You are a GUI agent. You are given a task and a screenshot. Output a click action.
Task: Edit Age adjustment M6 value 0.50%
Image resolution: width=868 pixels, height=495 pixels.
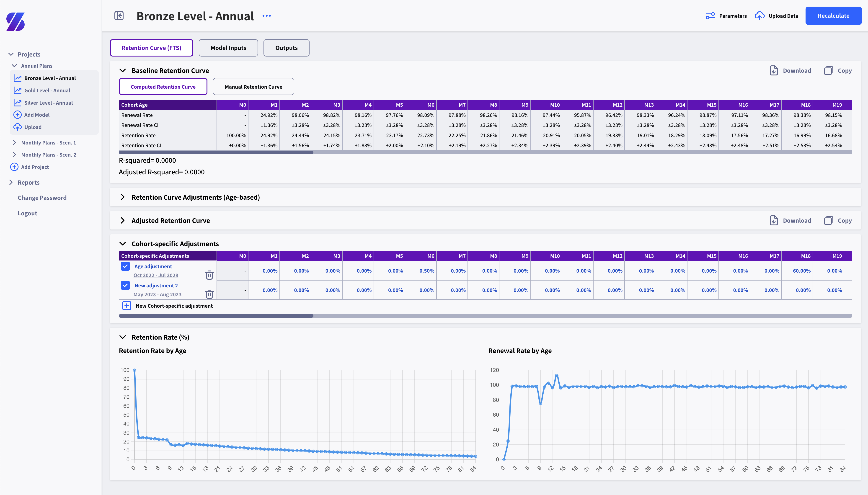click(x=421, y=271)
